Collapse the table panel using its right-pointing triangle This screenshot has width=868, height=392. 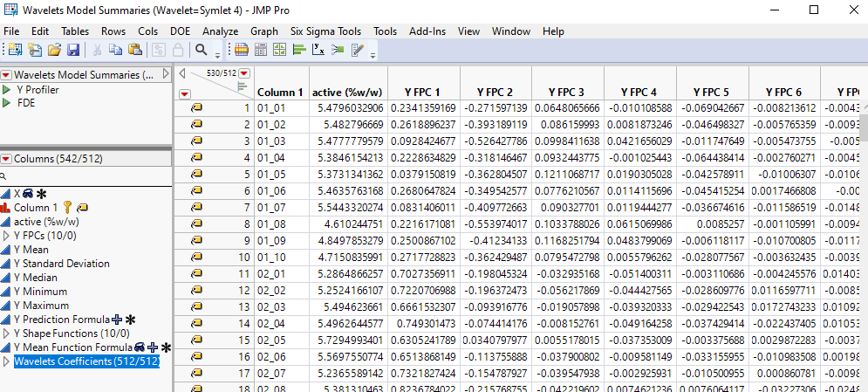coord(166,73)
